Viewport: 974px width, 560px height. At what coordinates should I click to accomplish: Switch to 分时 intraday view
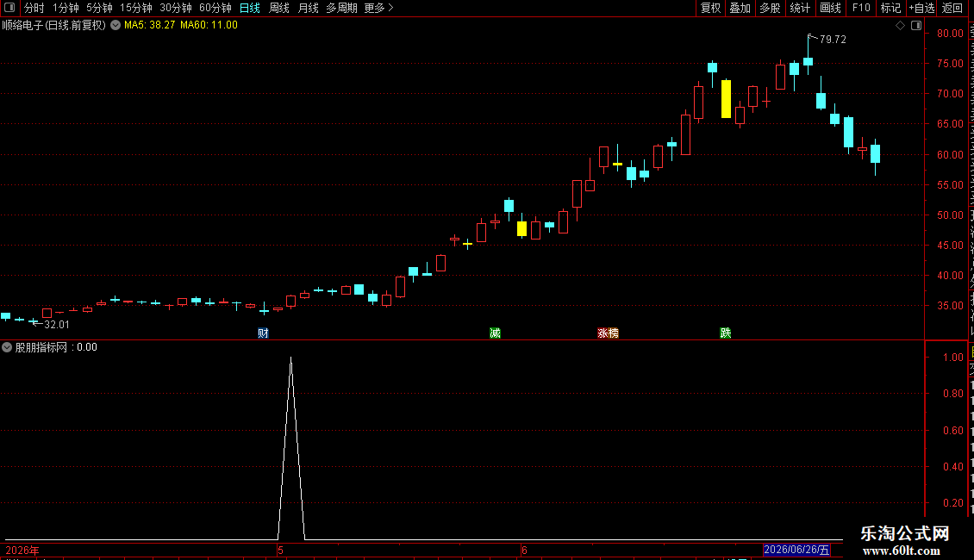point(34,8)
